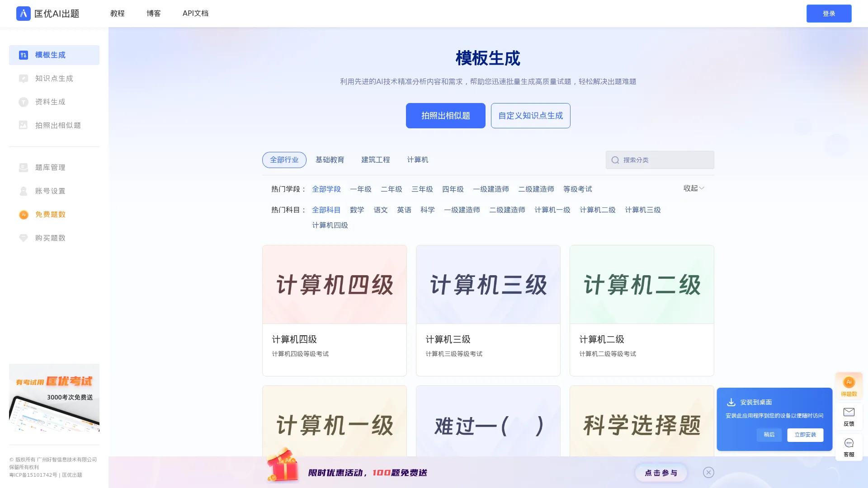This screenshot has width=868, height=488.
Task: Open the 博客 menu item
Action: tap(154, 14)
